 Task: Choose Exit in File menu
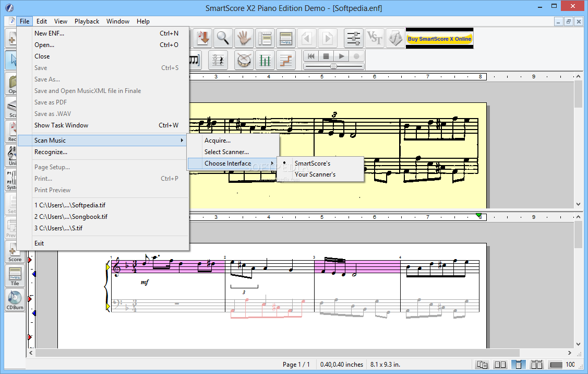pos(102,243)
